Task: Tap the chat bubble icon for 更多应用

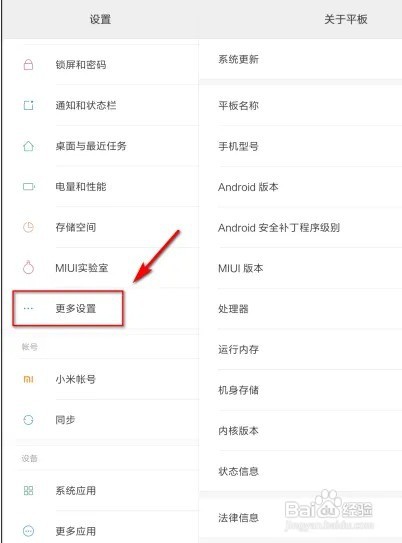Action: coord(28,531)
